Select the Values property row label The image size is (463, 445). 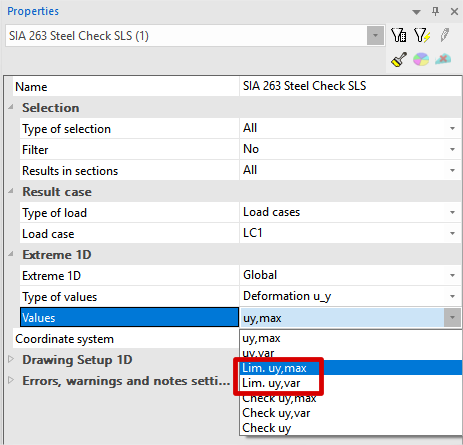coord(129,317)
